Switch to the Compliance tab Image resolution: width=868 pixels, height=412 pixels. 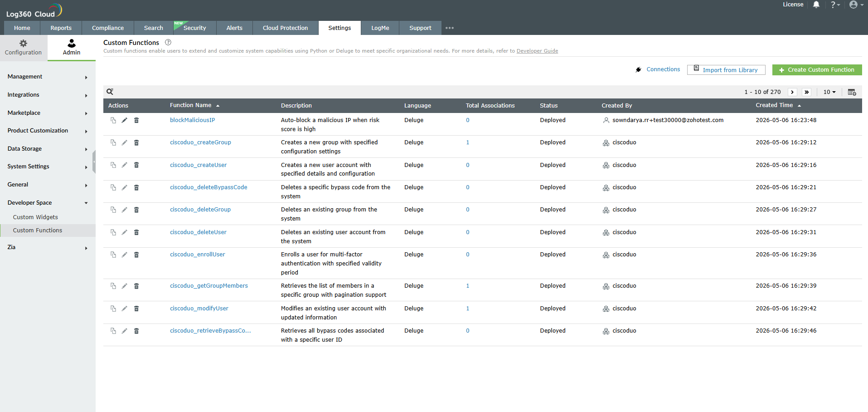tap(108, 28)
